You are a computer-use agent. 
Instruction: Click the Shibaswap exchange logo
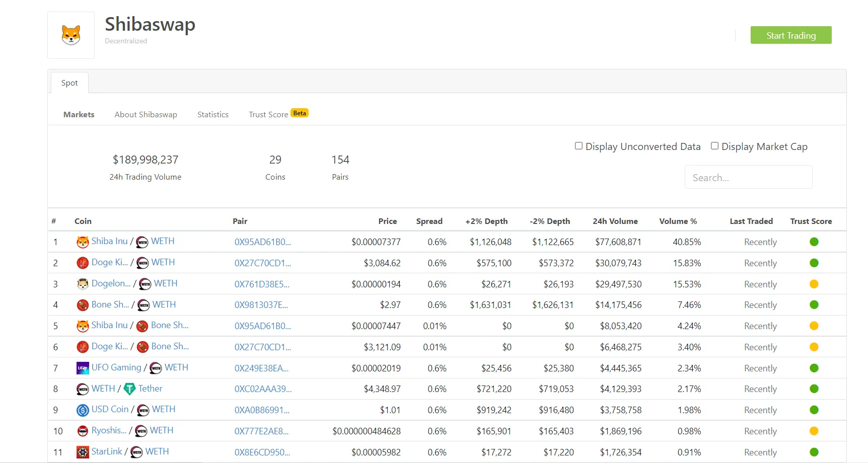coord(71,35)
